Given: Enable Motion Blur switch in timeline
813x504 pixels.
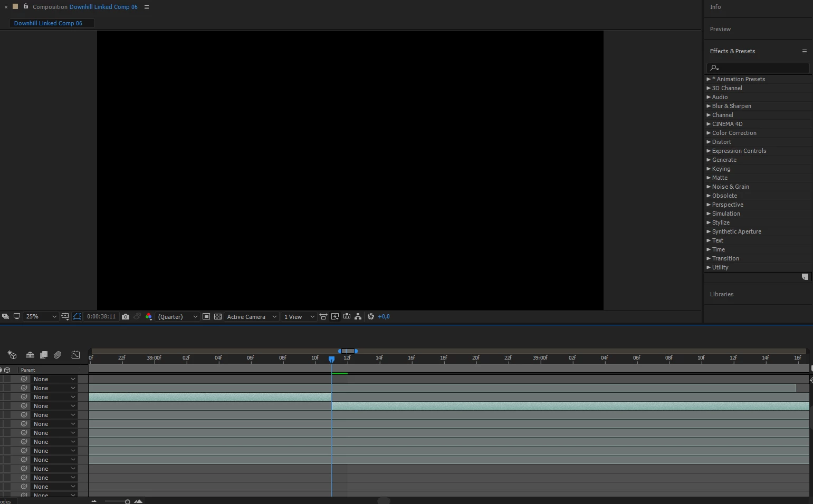Looking at the screenshot, I should tap(58, 355).
